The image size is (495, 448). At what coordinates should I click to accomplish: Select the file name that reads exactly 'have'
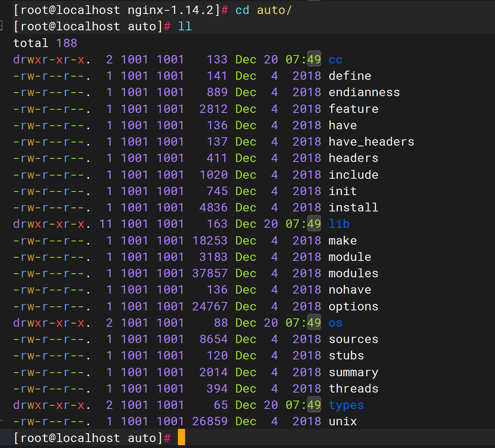click(x=343, y=125)
